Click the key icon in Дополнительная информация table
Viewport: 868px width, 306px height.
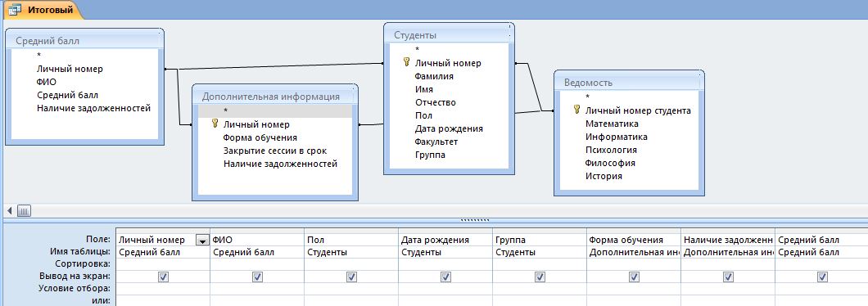[x=215, y=124]
